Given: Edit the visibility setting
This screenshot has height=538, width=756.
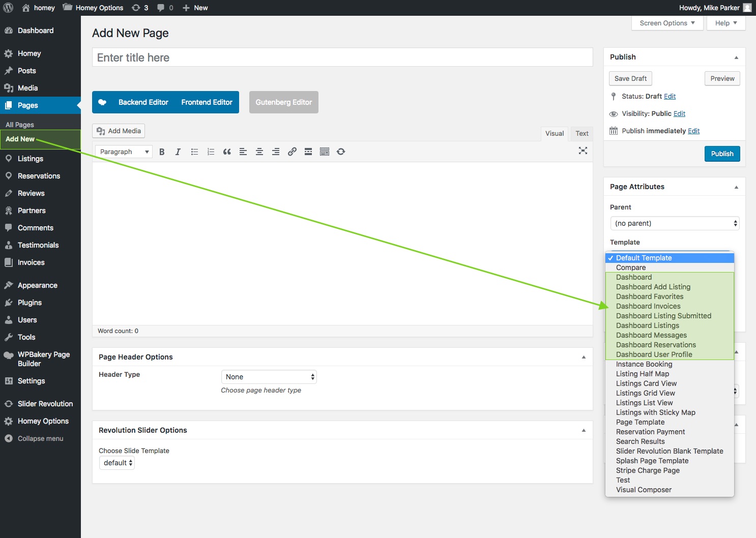Looking at the screenshot, I should coord(679,113).
